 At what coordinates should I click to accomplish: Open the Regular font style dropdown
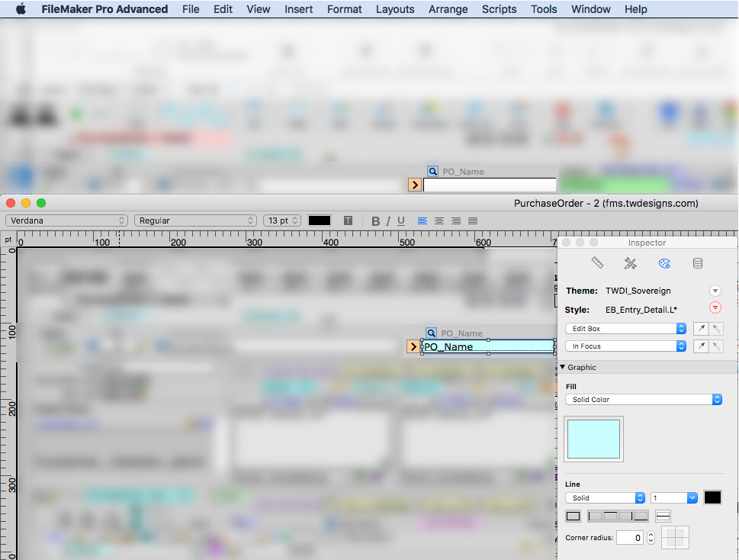[195, 220]
